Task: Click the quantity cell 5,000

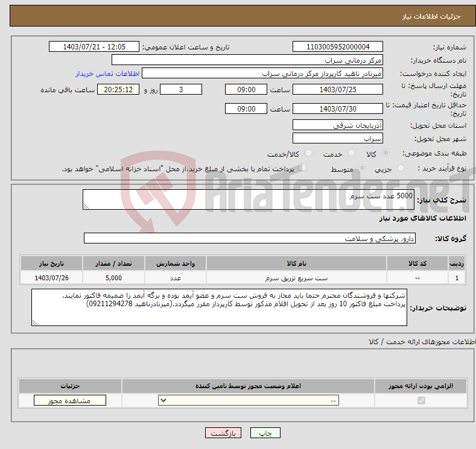Action: click(113, 278)
